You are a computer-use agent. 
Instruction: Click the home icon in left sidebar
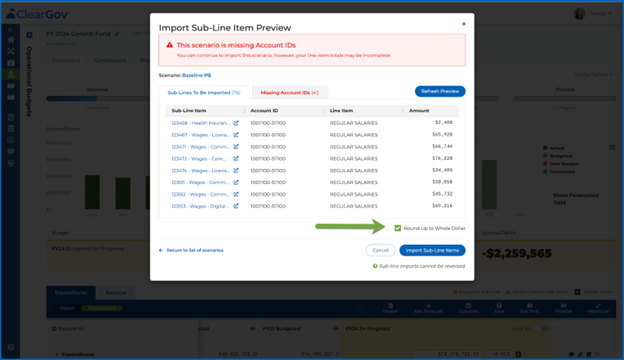[x=11, y=39]
